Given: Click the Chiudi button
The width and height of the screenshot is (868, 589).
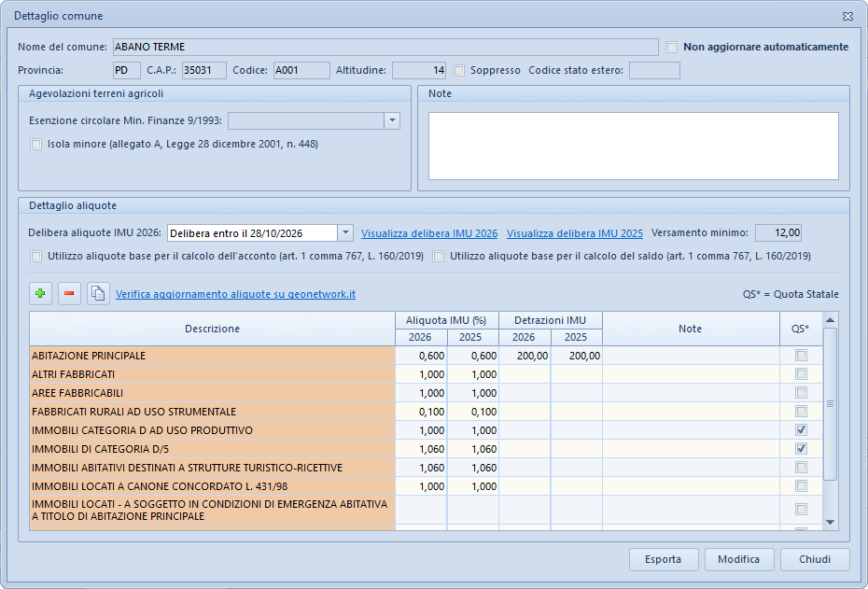Looking at the screenshot, I should [x=815, y=559].
